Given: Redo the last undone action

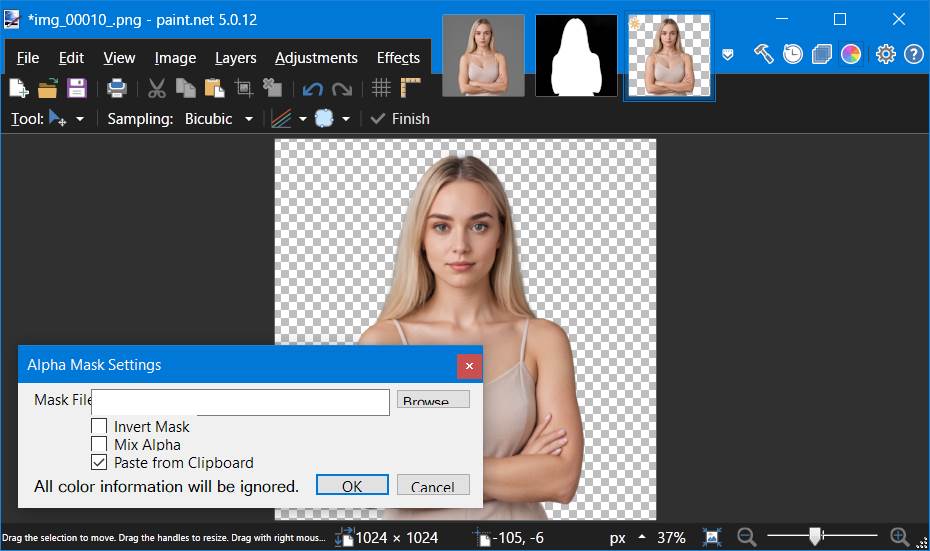Looking at the screenshot, I should [x=342, y=89].
